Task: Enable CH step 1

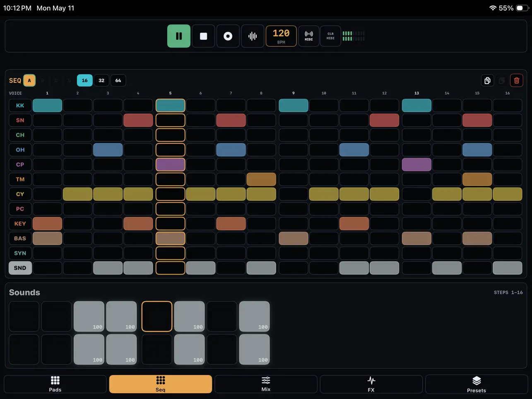Action: point(47,135)
